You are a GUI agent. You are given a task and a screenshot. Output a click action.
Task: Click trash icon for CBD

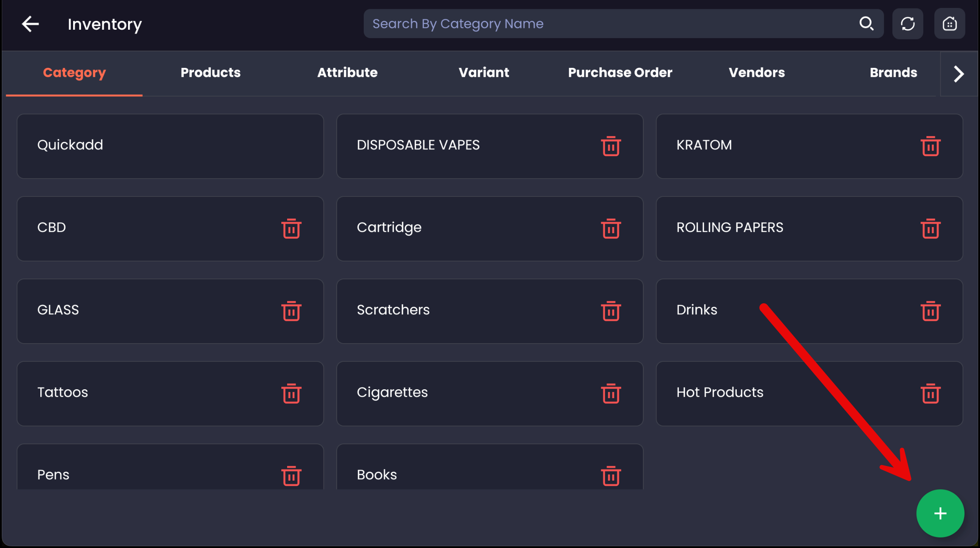(x=291, y=228)
